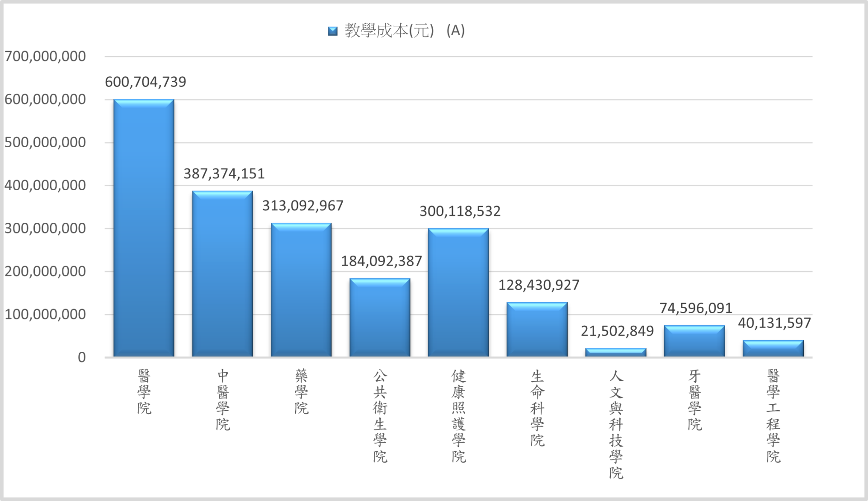Click the small 人文與科技學院 bar
Screen dimensions: 868x501
tap(616, 352)
